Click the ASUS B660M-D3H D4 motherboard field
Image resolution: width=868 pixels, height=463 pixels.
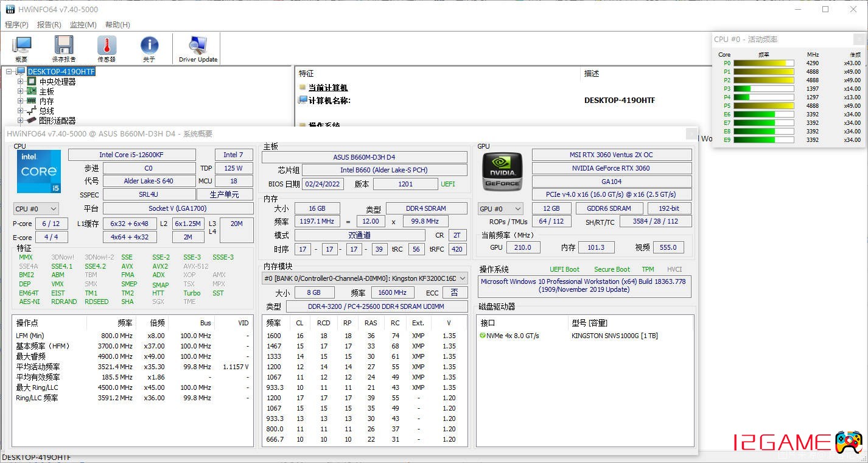[365, 157]
